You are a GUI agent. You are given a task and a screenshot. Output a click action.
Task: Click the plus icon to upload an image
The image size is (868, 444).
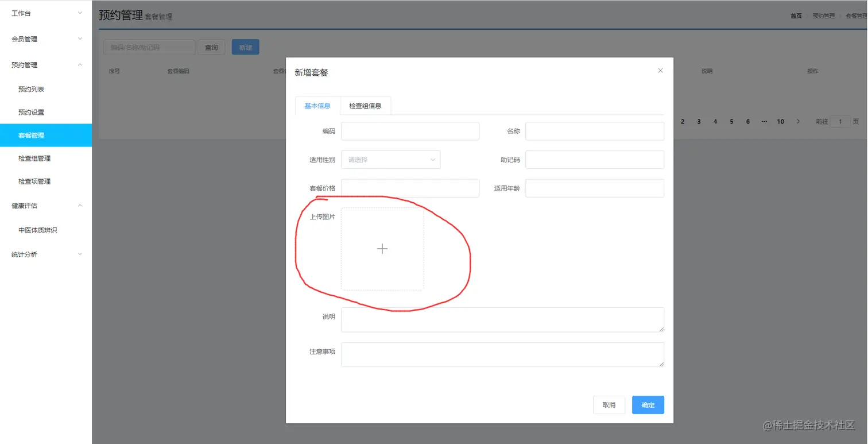[382, 249]
